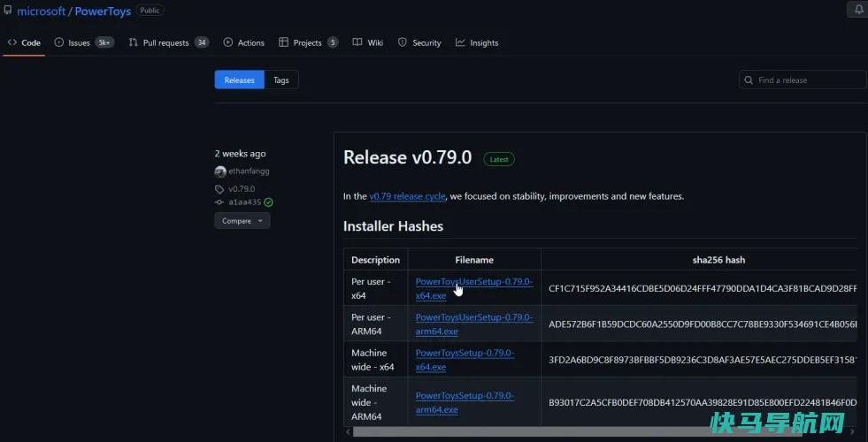Open the Actions tab
Screen dimensions: 868x442
click(243, 42)
